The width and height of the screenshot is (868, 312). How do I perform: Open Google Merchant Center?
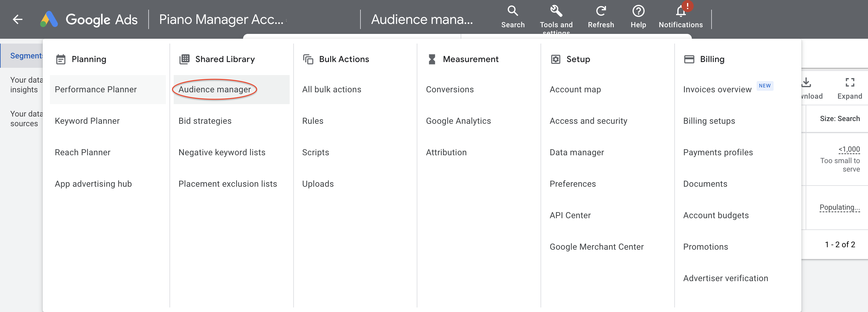click(597, 247)
